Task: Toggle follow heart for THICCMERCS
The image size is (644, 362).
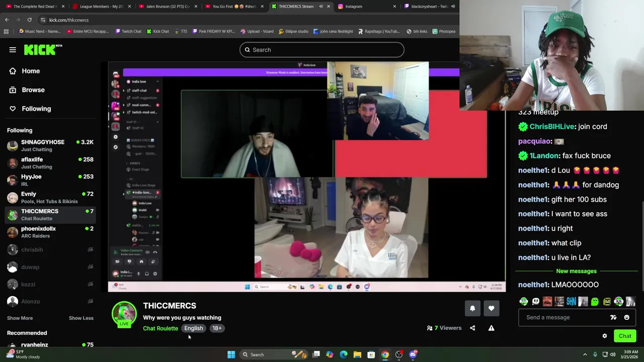Action: (x=492, y=308)
